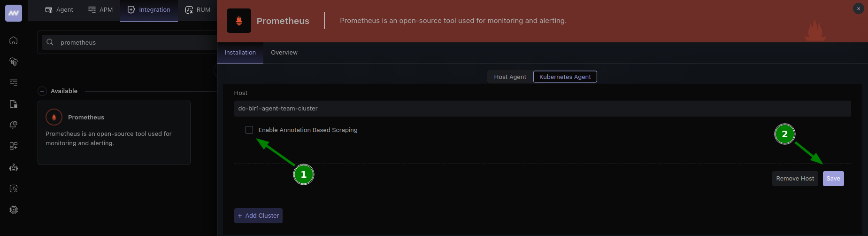This screenshot has width=868, height=236.
Task: Click the Add Cluster button
Action: coord(258,216)
